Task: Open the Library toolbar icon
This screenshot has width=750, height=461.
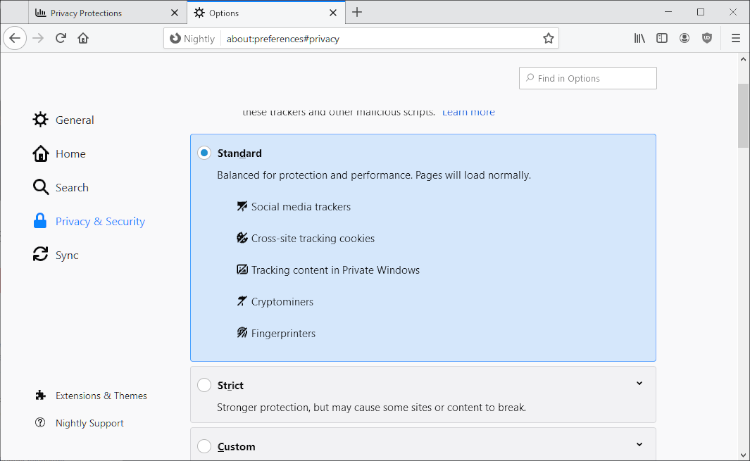Action: (x=639, y=38)
